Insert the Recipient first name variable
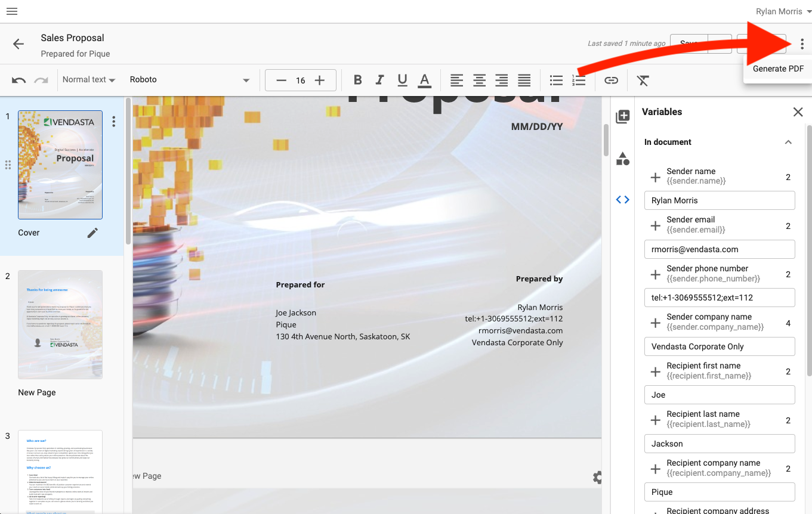Viewport: 812px width, 514px height. [x=655, y=371]
